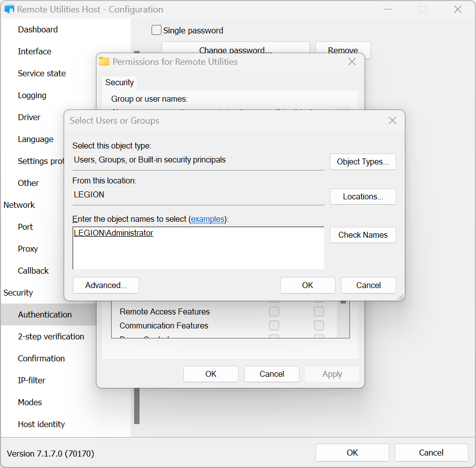Image resolution: width=476 pixels, height=468 pixels.
Task: Open the Object Types selector
Action: [x=362, y=161]
